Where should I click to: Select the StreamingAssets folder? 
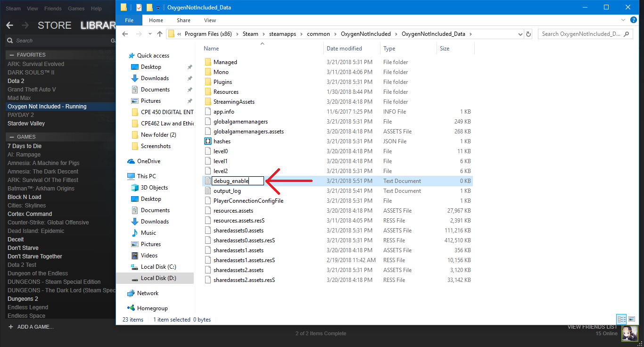(234, 102)
